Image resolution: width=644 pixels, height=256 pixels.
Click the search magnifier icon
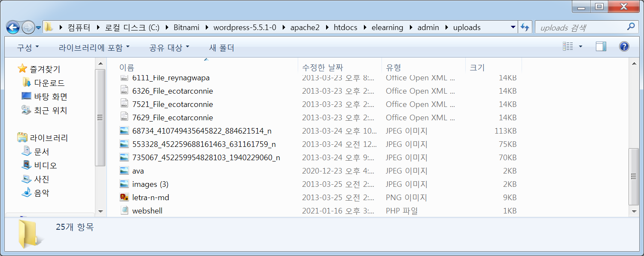631,27
